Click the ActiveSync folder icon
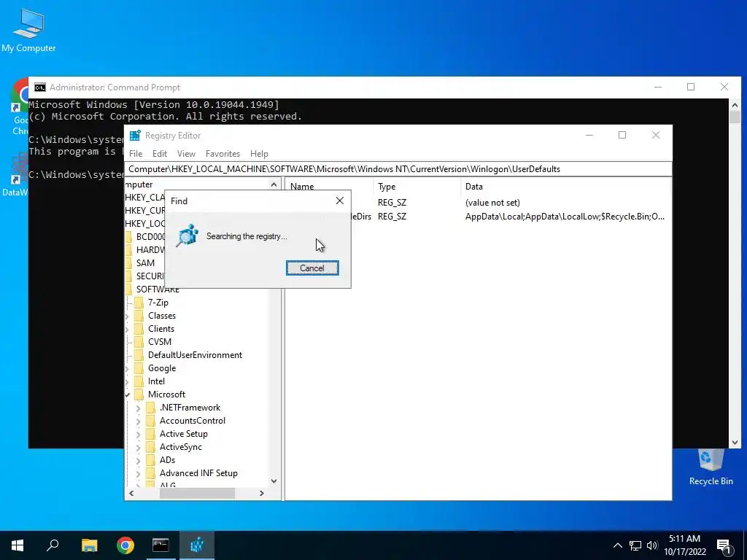The height and width of the screenshot is (560, 747). (150, 447)
